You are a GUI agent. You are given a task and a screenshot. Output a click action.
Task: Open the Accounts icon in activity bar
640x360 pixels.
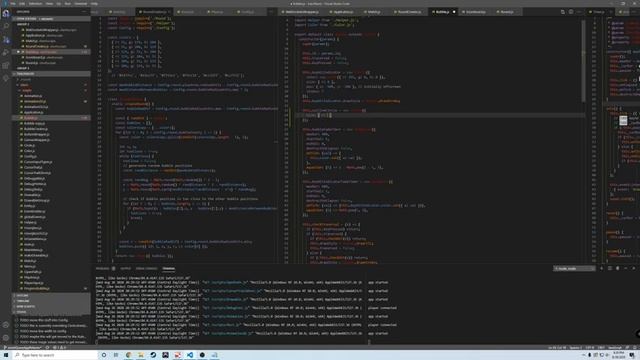coord(6,325)
